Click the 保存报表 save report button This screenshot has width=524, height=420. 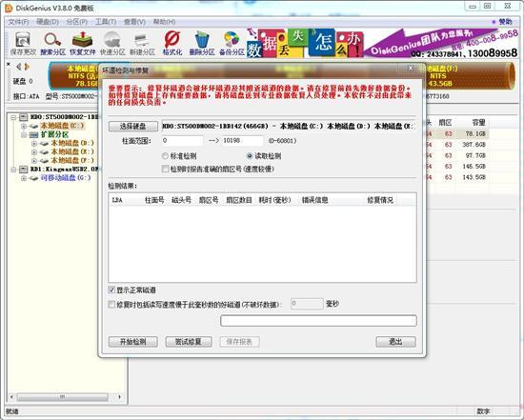239,342
